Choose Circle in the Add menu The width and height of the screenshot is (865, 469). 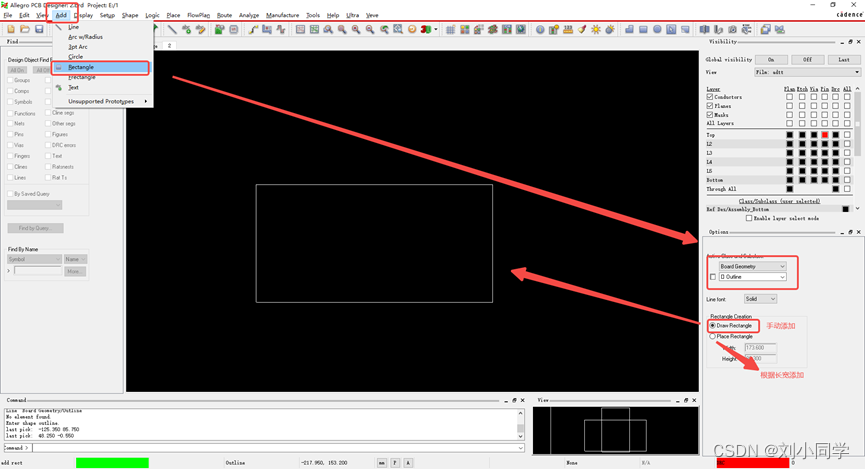click(76, 57)
